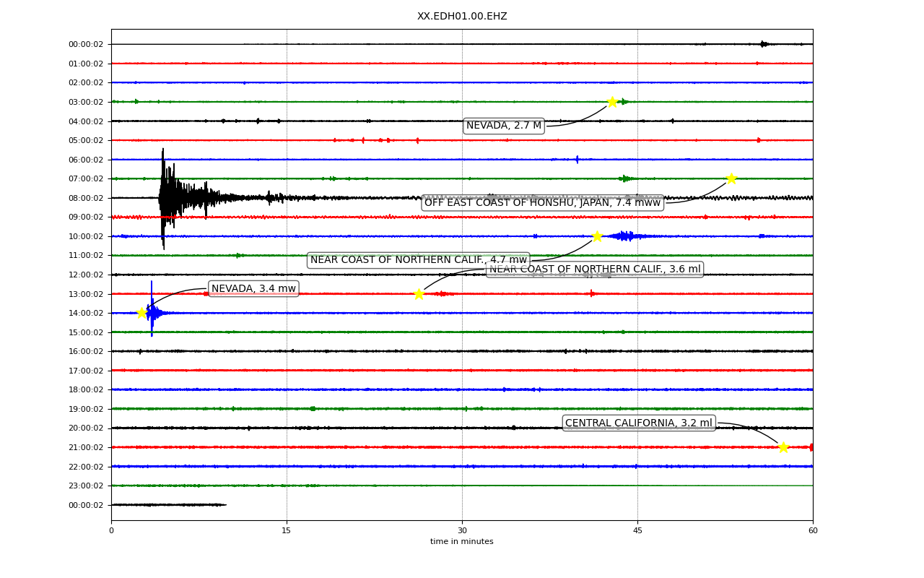
Task: Click the XX.EDH01.00.EHZ plot title
Action: pyautogui.click(x=462, y=16)
